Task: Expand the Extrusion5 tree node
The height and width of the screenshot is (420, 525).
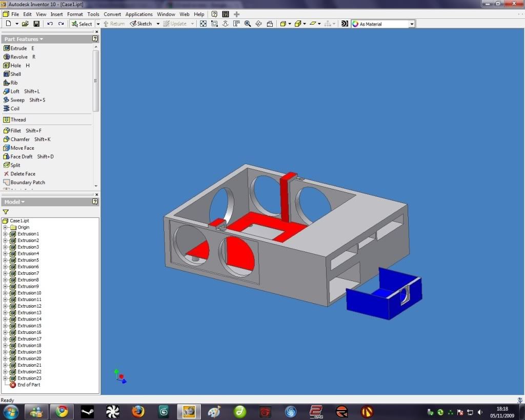Action: [5, 260]
